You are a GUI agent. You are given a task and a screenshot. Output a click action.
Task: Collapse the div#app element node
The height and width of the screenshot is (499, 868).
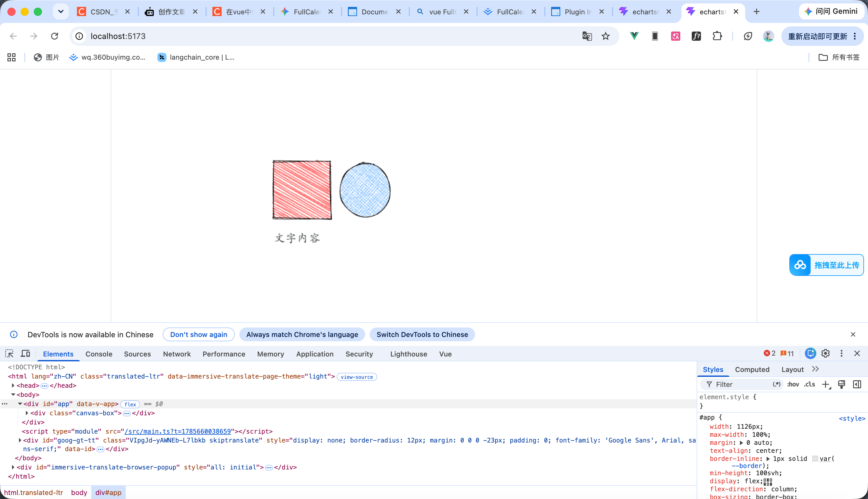click(20, 404)
